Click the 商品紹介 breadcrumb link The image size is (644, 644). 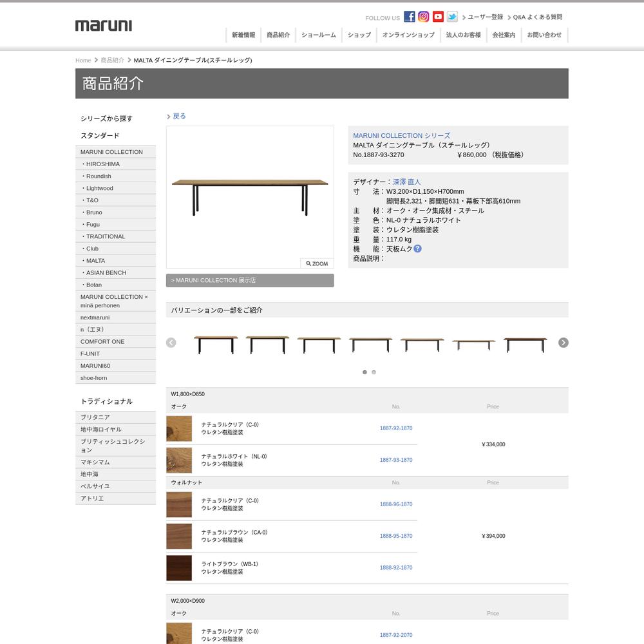click(x=112, y=61)
